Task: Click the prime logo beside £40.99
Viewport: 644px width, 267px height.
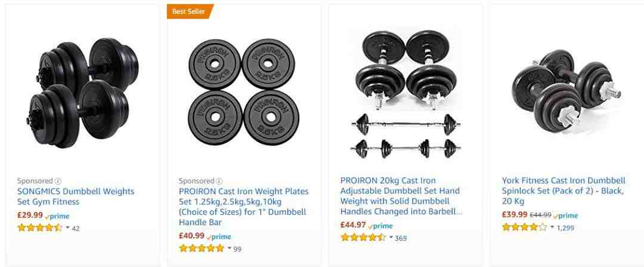Action: [219, 237]
